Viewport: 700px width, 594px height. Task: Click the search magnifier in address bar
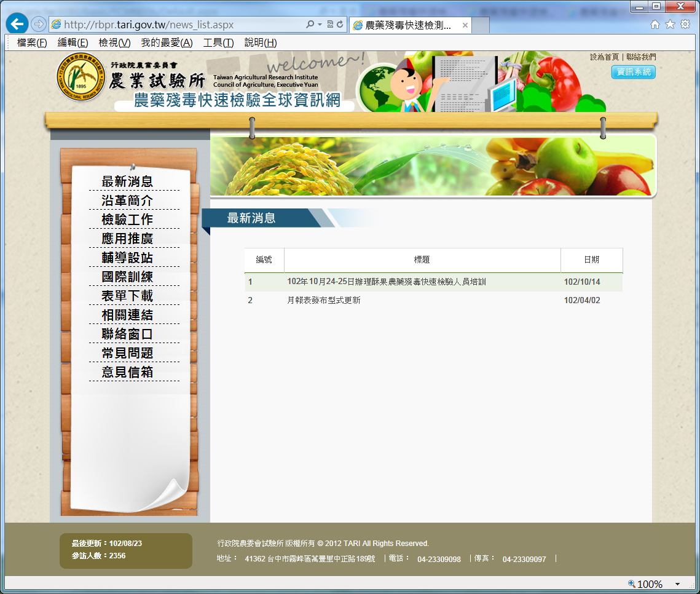310,25
